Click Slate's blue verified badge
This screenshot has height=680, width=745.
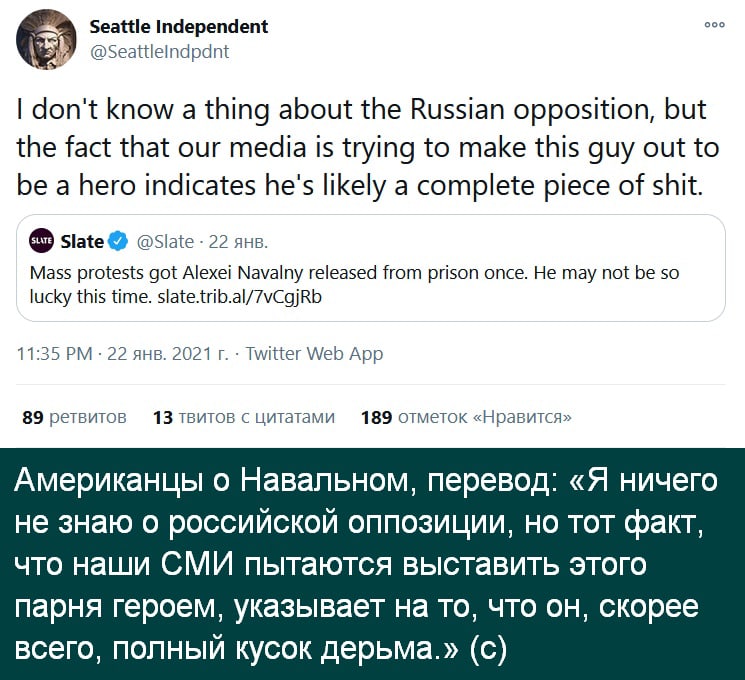[118, 241]
